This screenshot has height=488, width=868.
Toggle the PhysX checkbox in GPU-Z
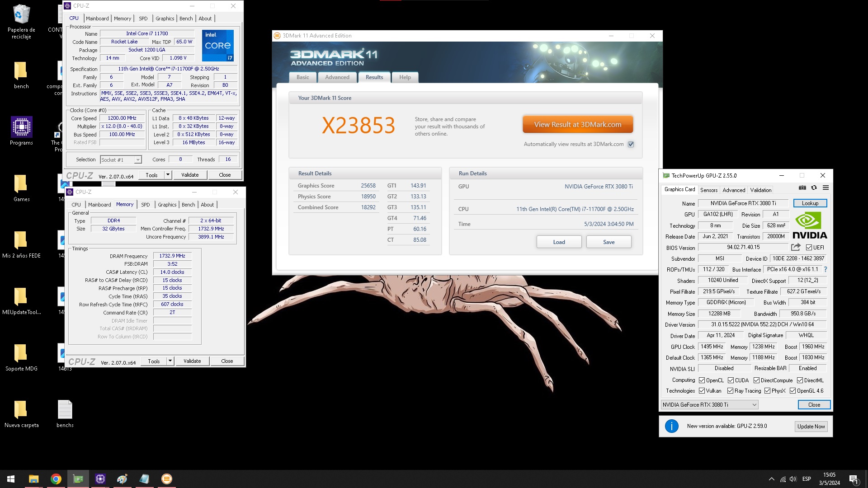tap(768, 391)
